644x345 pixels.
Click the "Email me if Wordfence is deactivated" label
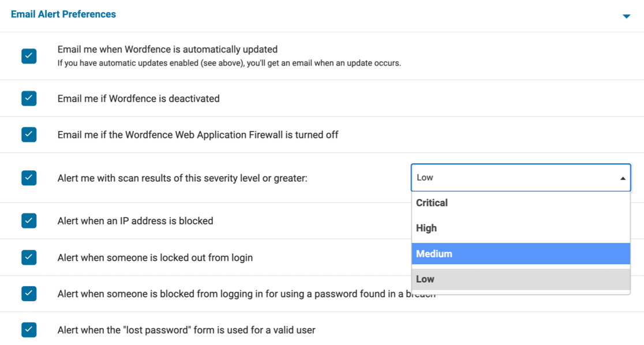tap(138, 98)
